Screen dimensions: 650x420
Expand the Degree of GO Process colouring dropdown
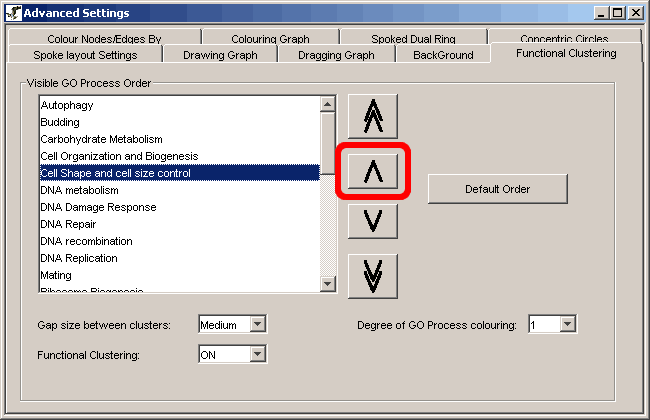[568, 324]
